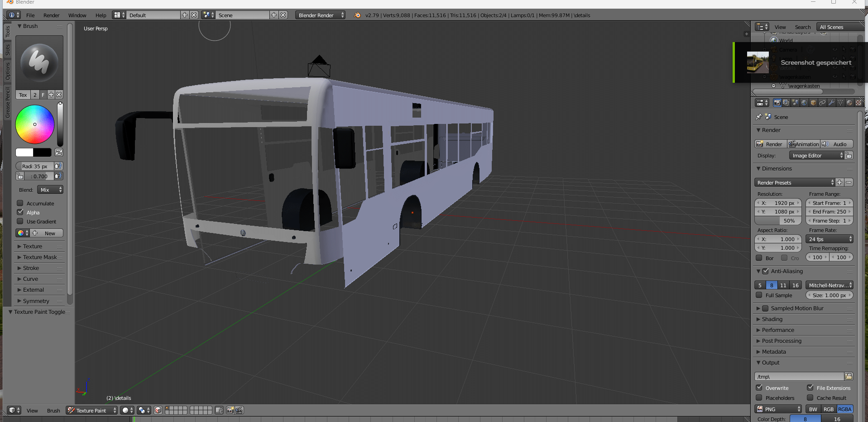
Task: Open the World properties tab icon
Action: (x=804, y=103)
